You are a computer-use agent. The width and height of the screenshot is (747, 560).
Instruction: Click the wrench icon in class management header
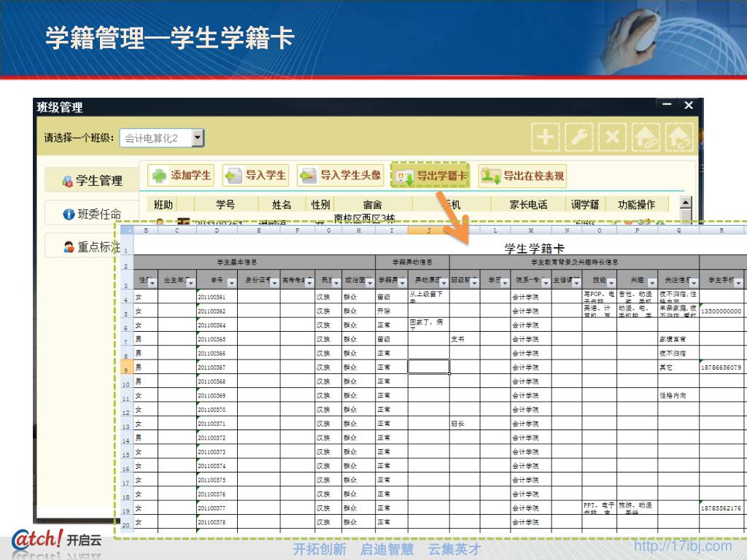click(578, 137)
